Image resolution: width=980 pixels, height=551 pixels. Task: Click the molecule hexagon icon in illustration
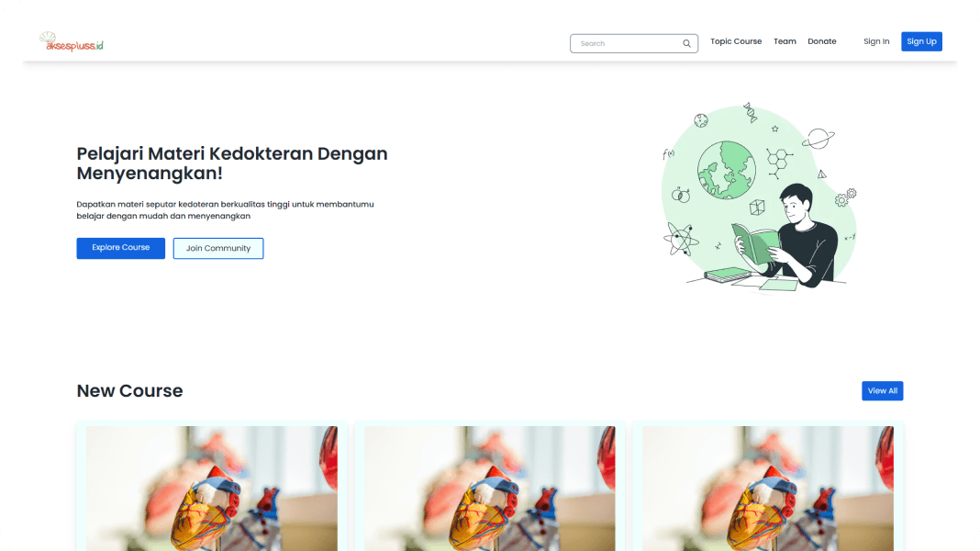click(779, 162)
